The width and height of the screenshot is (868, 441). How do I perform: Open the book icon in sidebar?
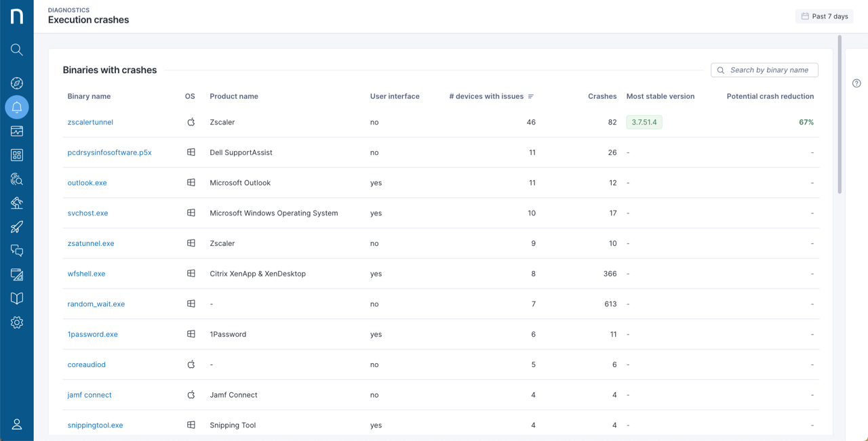17,299
